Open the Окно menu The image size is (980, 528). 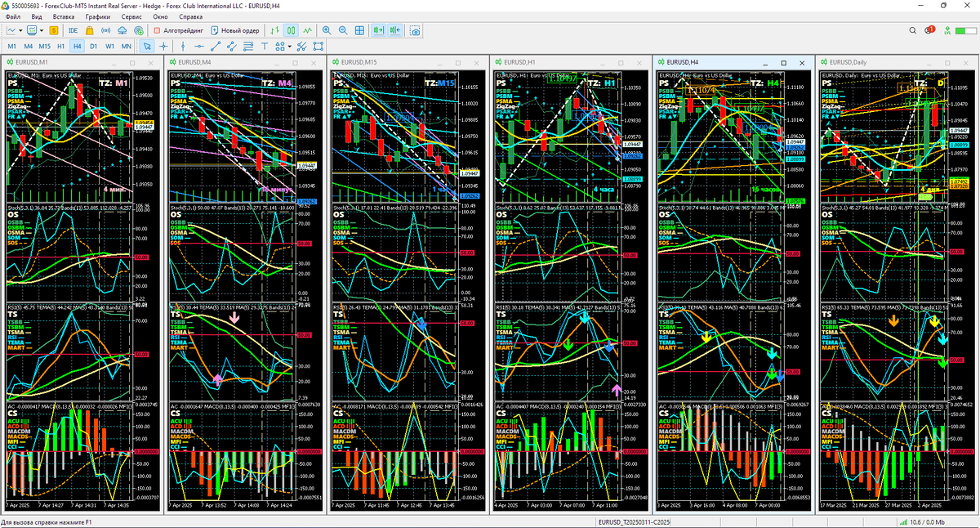coord(161,16)
